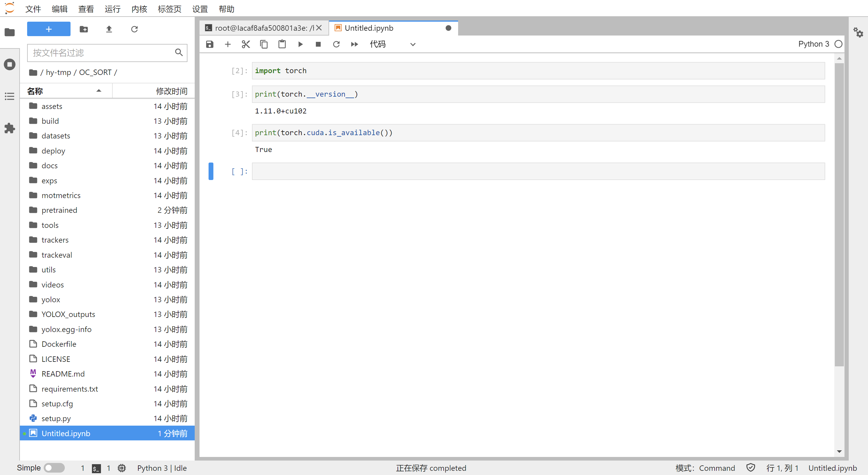Screen dimensions: 868x475
Task: Paste a cell from the clipboard icon
Action: pyautogui.click(x=282, y=44)
